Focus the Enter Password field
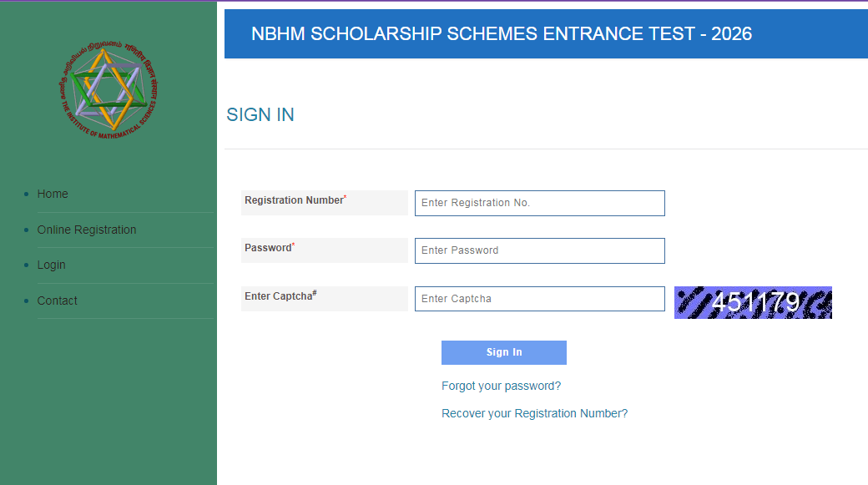Image resolution: width=868 pixels, height=485 pixels. 539,250
